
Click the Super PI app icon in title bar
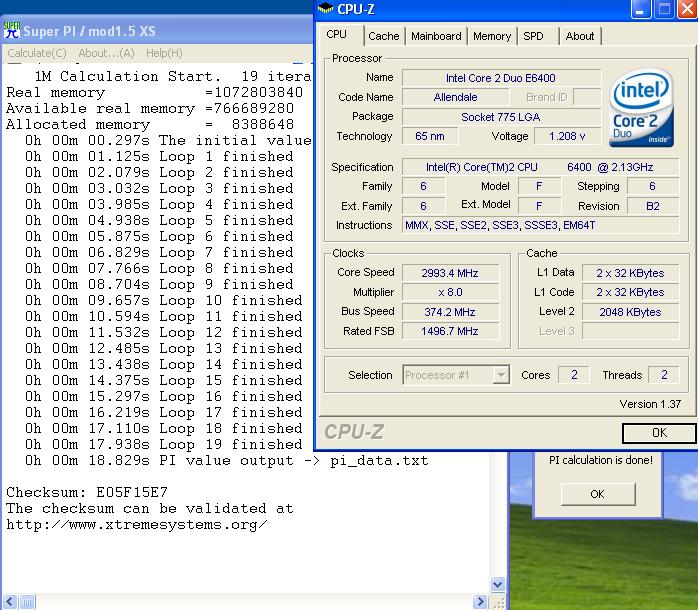12,29
